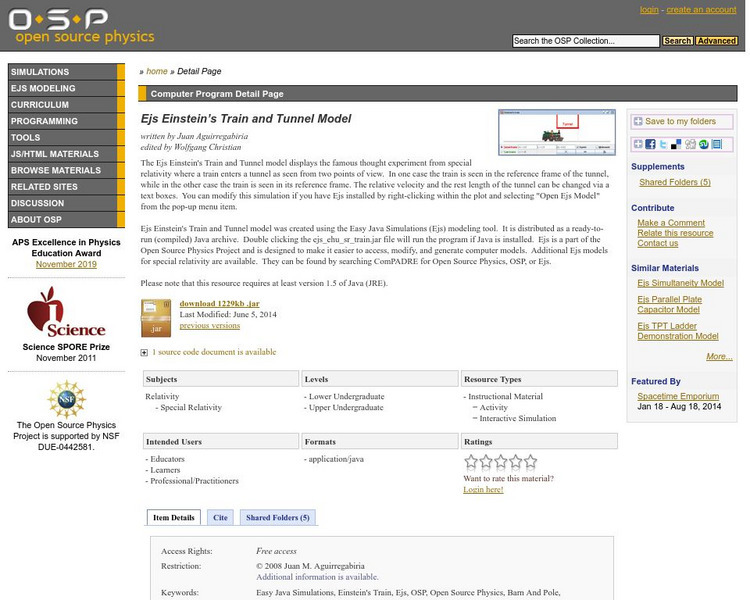Screen dimensions: 750x600
Task: Click the "application/java" format text
Action: 336,459
